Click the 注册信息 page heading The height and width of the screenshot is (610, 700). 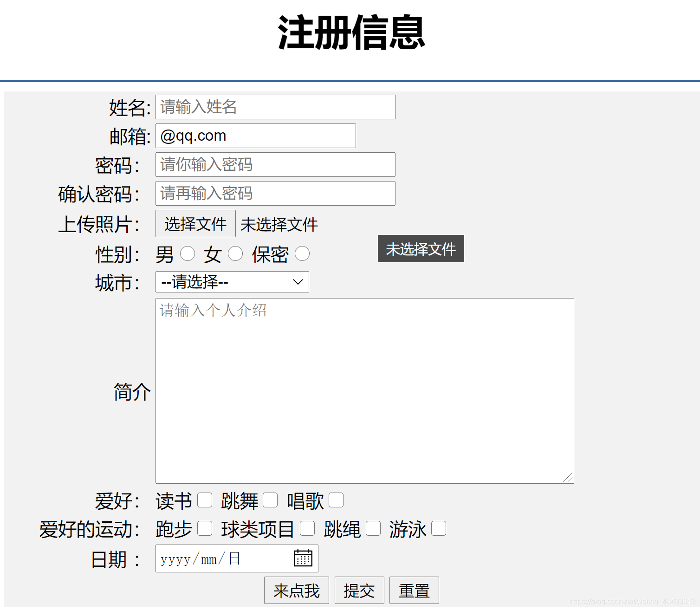tap(351, 32)
